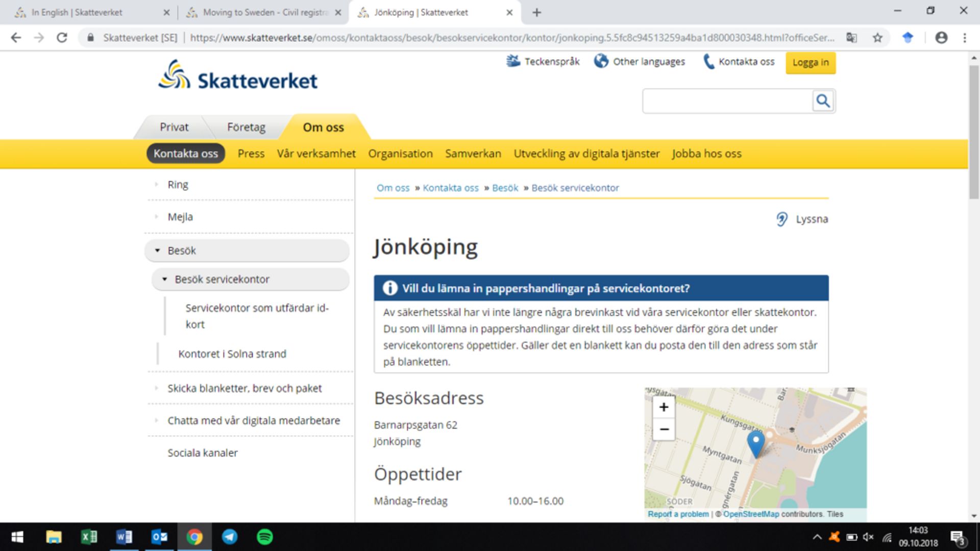The image size is (980, 551).
Task: Click the Skatteverket logo
Action: [238, 76]
